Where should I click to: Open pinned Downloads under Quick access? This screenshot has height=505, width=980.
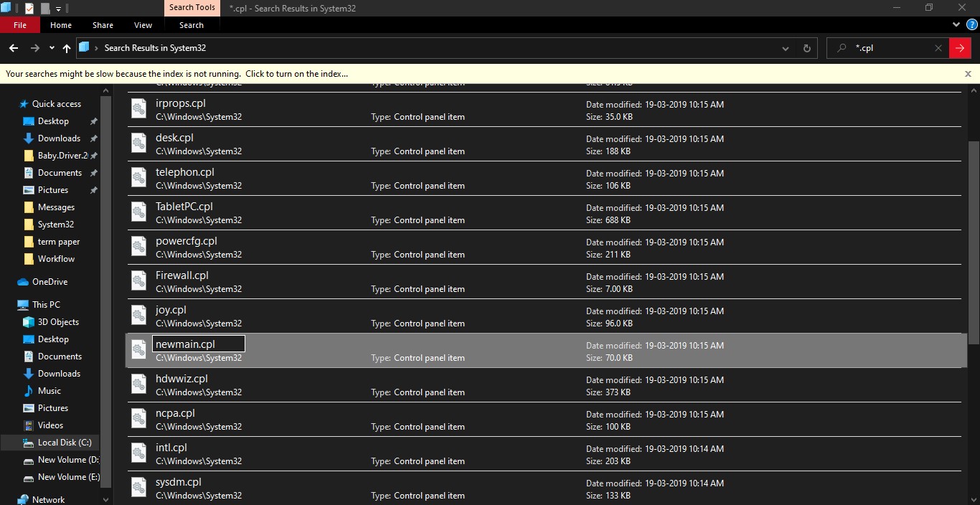(x=59, y=138)
